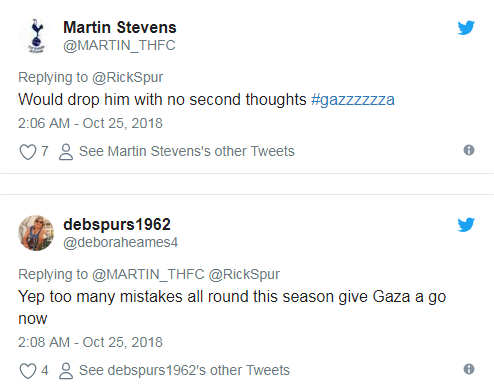
Task: Open the #gazzzzzza hashtag
Action: 353,100
